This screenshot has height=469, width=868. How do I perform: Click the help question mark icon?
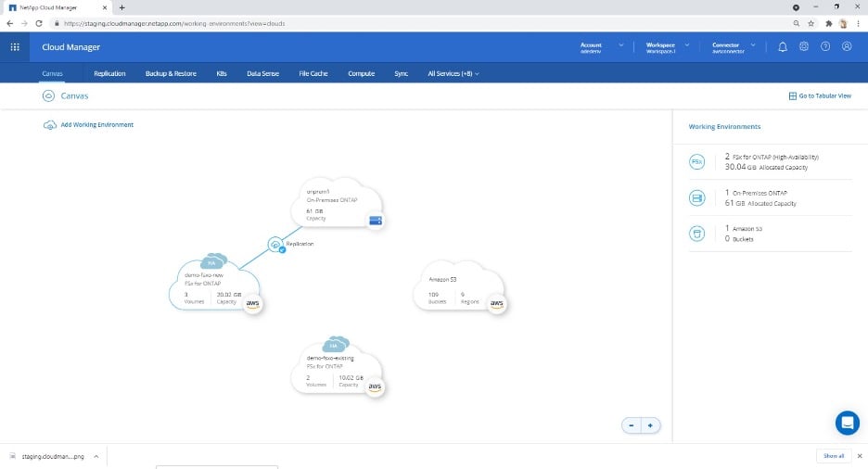click(x=825, y=47)
